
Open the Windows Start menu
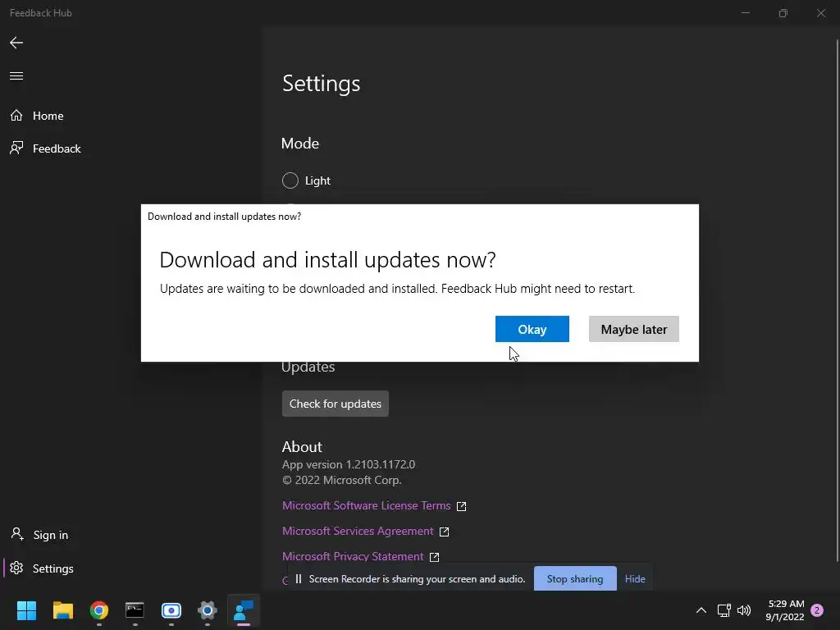tap(26, 610)
